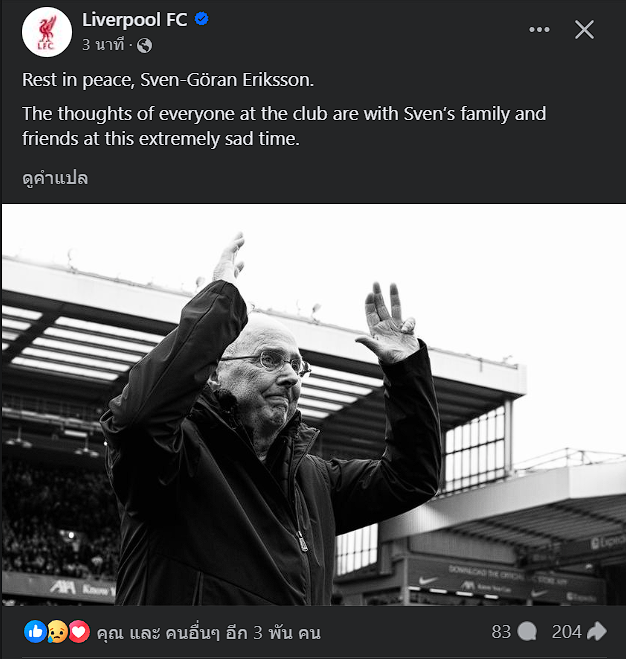Click the blue verified badge
This screenshot has width=626, height=659.
point(202,19)
